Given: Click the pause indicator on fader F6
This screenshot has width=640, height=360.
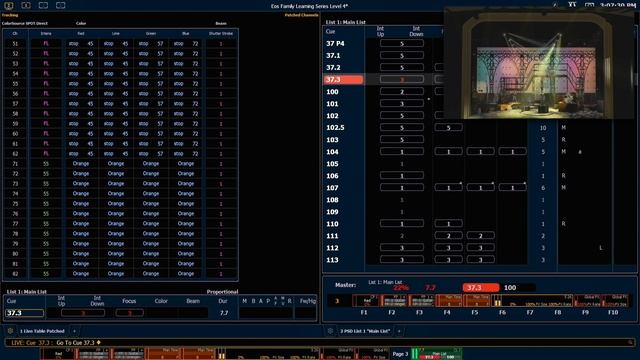Looking at the screenshot, I should tap(497, 303).
